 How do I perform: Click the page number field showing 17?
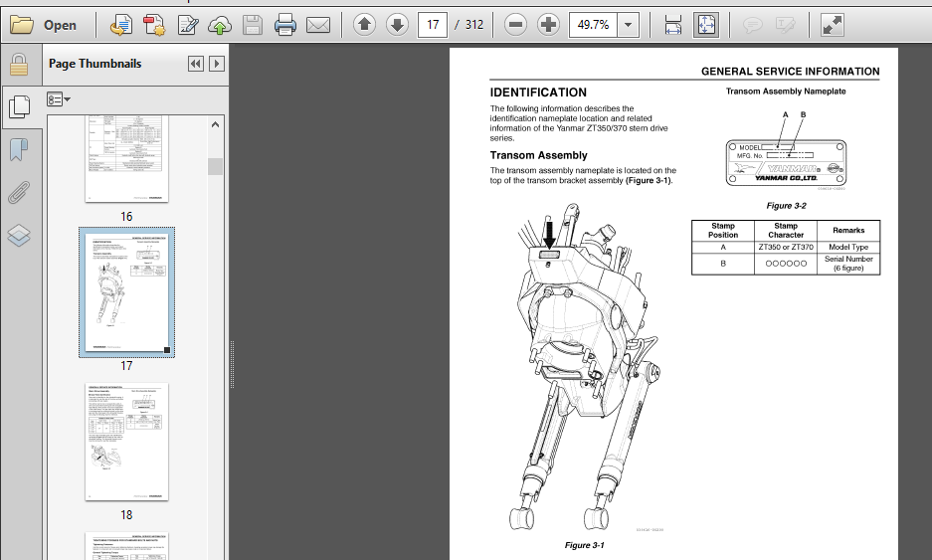(x=433, y=25)
